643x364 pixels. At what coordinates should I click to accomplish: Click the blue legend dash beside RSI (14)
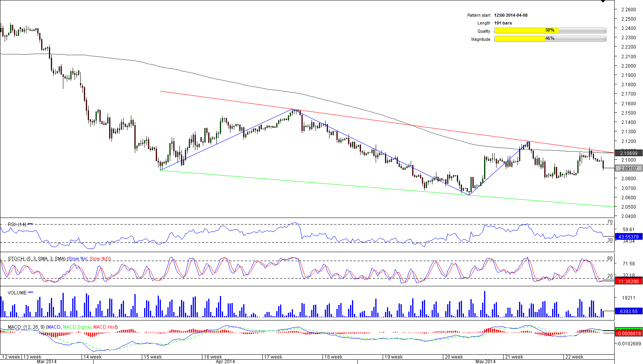[x=30, y=224]
